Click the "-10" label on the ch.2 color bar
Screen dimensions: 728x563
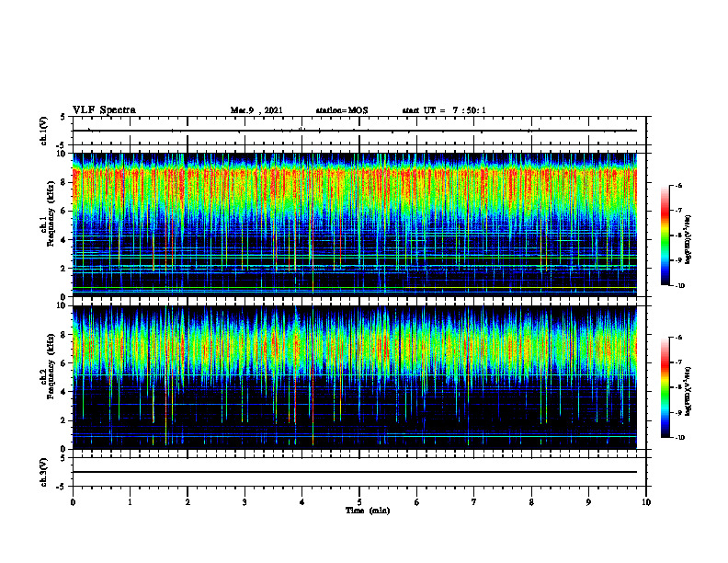click(x=678, y=438)
